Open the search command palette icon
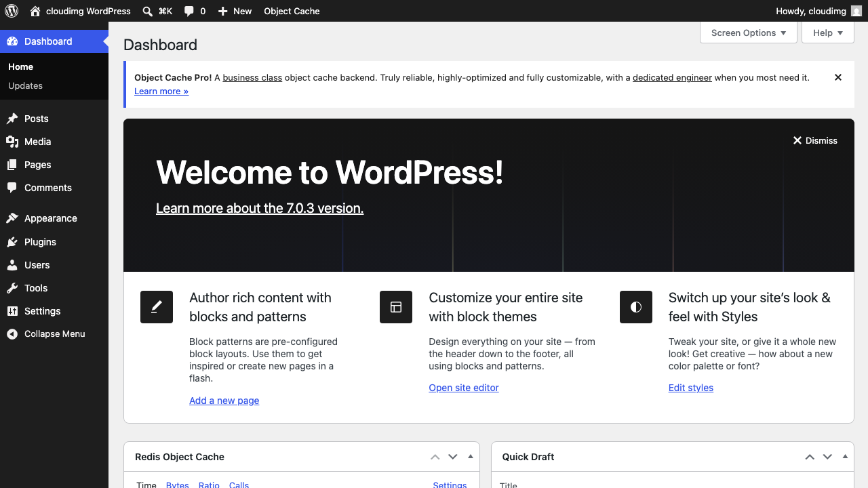The image size is (868, 488). click(148, 11)
